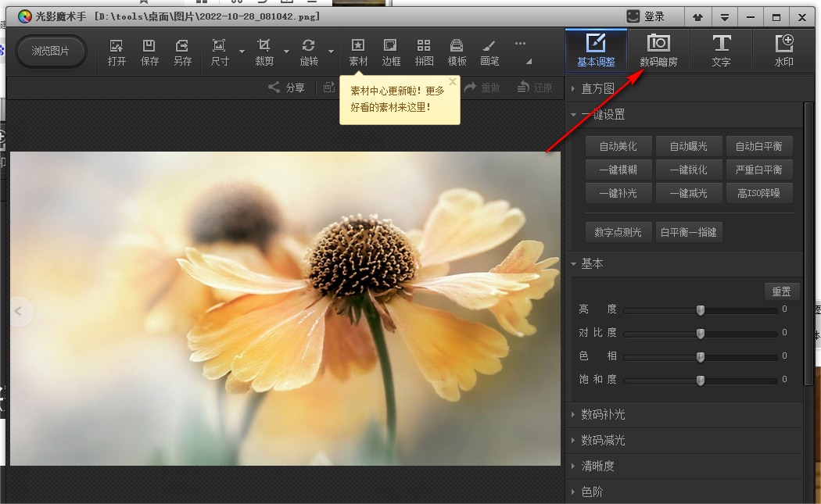Select the 裁剪 (Crop) tool

[264, 52]
